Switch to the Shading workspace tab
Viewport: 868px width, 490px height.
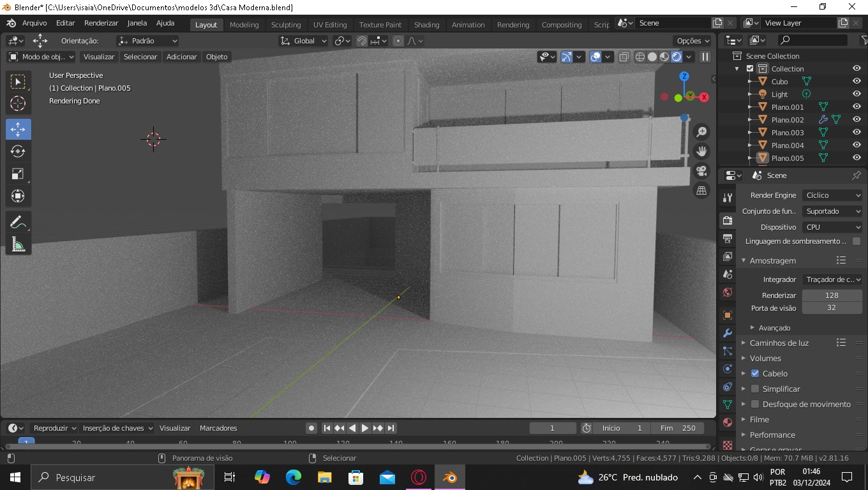tap(426, 25)
